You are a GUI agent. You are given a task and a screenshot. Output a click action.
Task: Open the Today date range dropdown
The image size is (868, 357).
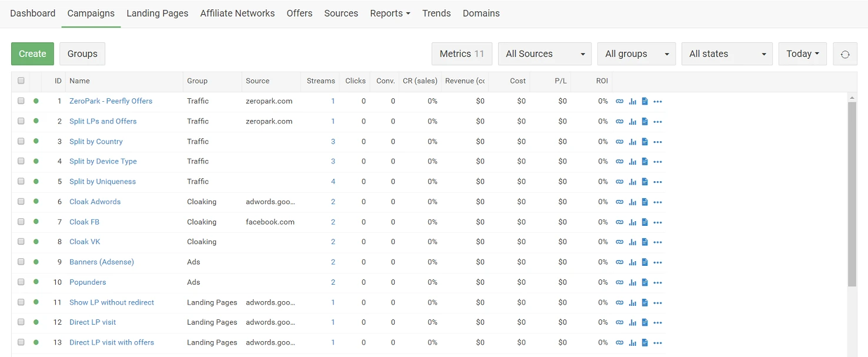802,54
